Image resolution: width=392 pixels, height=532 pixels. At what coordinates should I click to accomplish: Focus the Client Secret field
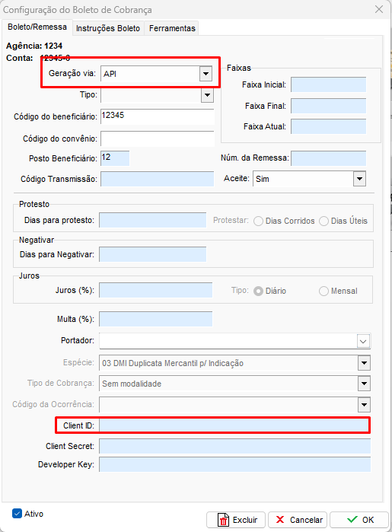coord(235,446)
